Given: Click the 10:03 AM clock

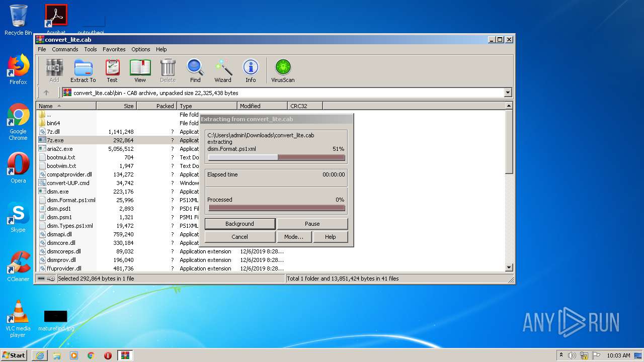Looking at the screenshot, I should (x=618, y=355).
